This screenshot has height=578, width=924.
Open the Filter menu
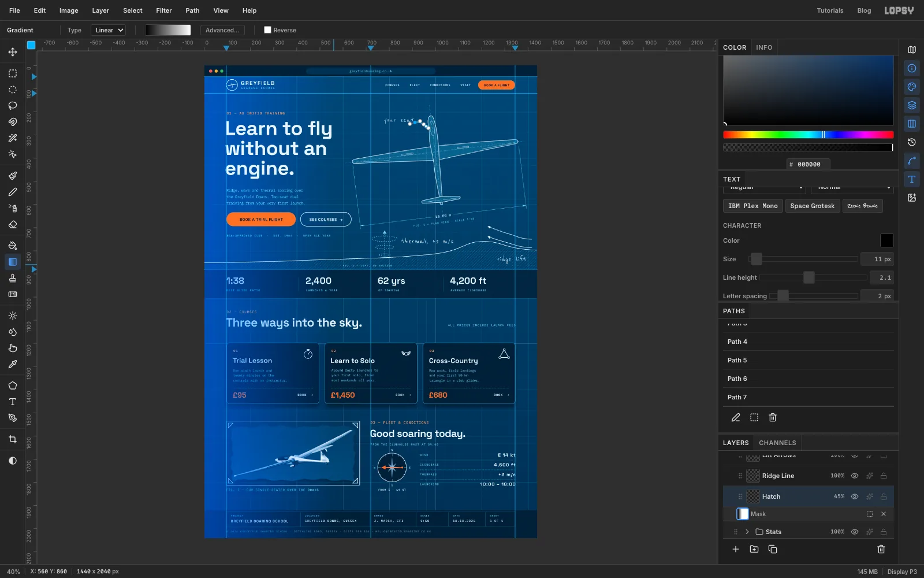(164, 10)
